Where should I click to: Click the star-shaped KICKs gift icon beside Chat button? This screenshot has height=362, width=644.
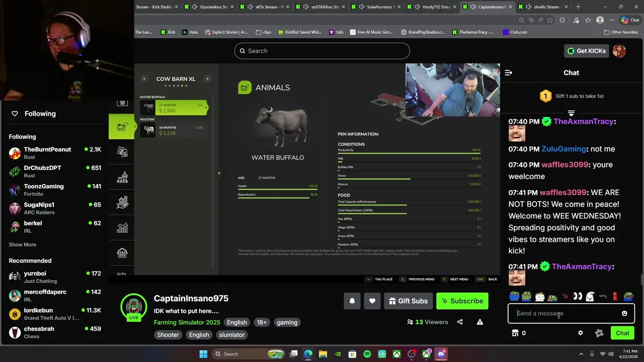pos(599,333)
